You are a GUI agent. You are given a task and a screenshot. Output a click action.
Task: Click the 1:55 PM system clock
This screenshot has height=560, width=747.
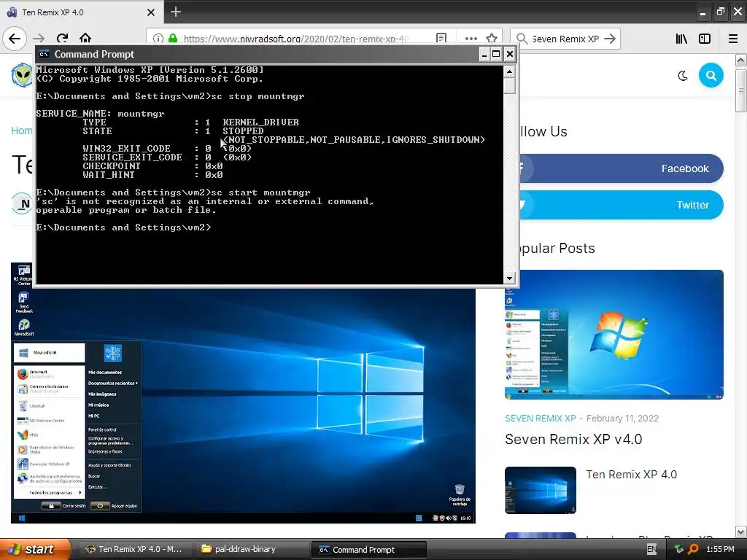tap(720, 550)
